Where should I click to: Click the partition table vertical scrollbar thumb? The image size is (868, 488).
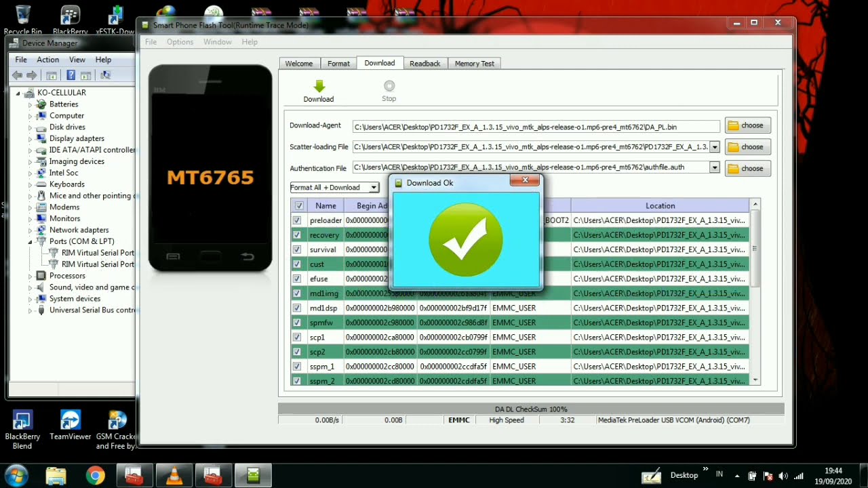(x=755, y=248)
